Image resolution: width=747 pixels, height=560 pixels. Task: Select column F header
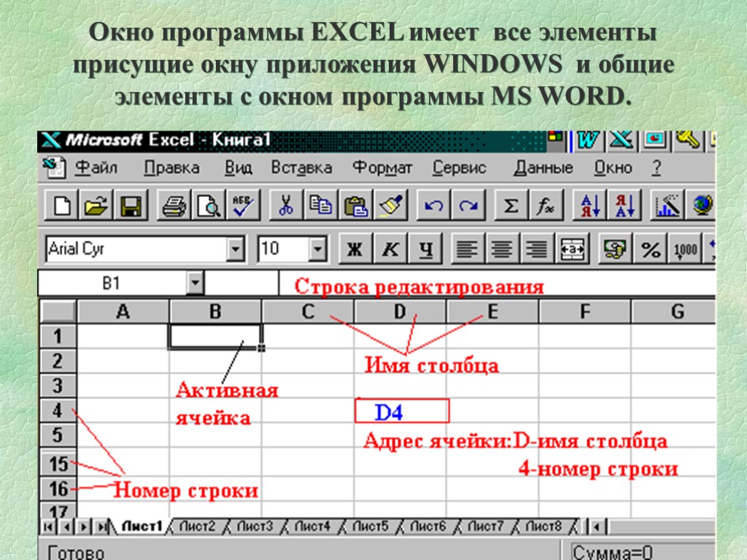point(585,311)
